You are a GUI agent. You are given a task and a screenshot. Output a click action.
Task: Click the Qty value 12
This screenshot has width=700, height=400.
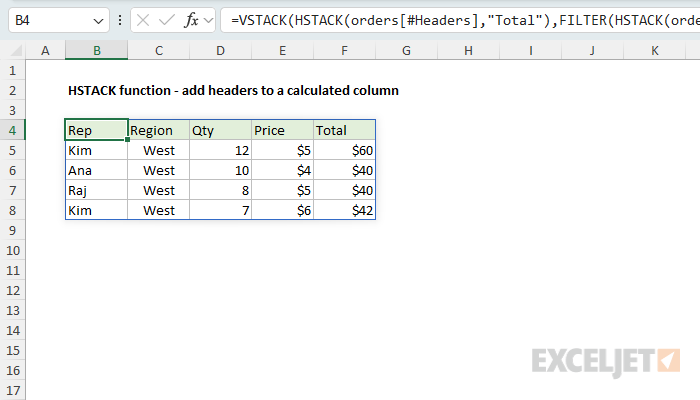click(221, 150)
